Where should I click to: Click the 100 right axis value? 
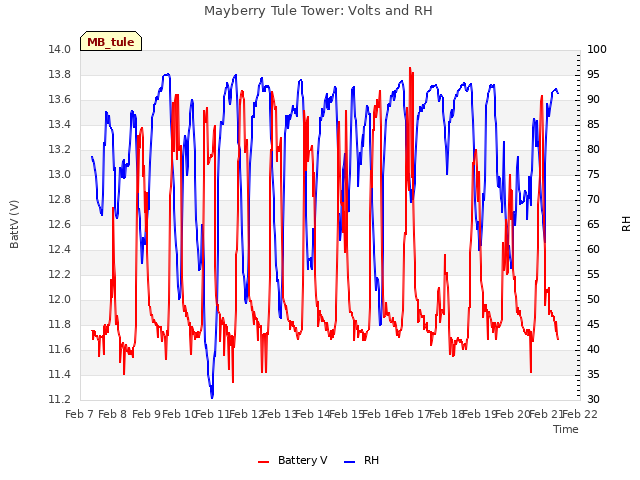click(x=597, y=49)
